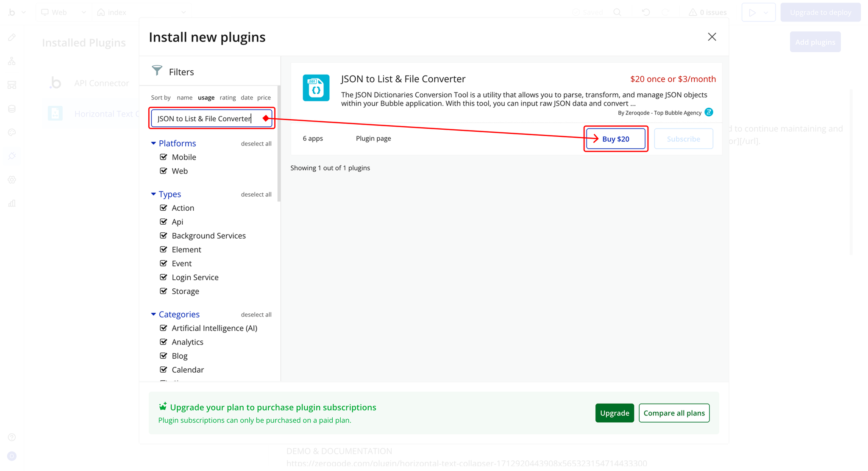Collapse the Types filter section
This screenshot has height=471, width=868.
pos(153,194)
